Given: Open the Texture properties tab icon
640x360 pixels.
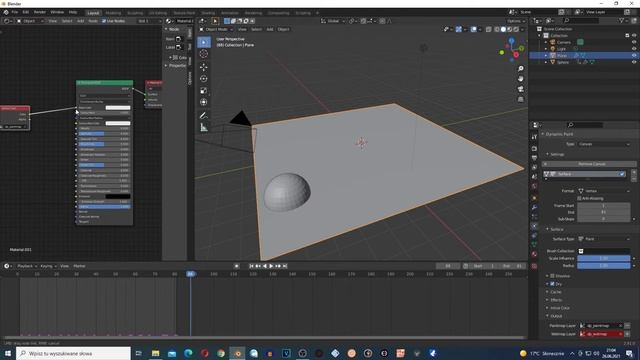Looking at the screenshot, I should pos(534,266).
